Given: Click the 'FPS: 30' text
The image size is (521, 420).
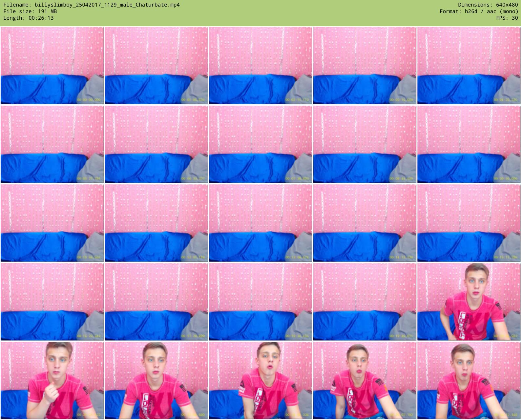Looking at the screenshot, I should (507, 18).
